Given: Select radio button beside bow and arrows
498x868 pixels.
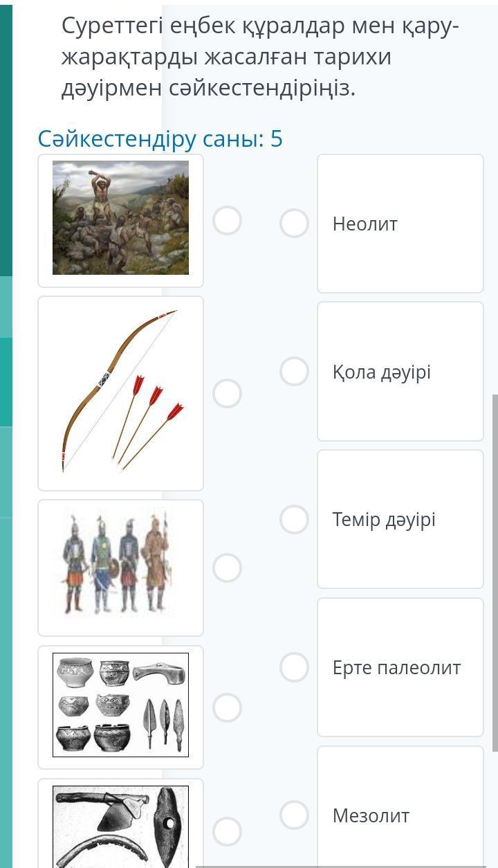Looking at the screenshot, I should click(227, 393).
